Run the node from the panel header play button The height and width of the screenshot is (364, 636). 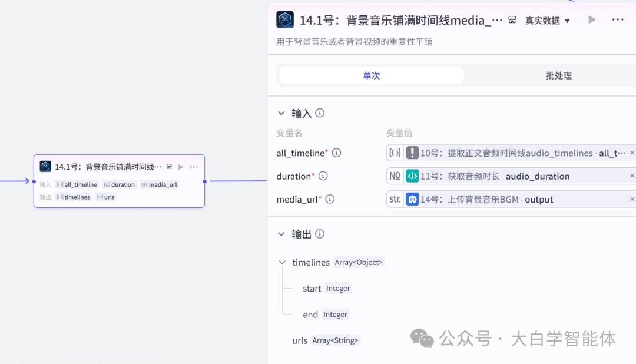592,19
